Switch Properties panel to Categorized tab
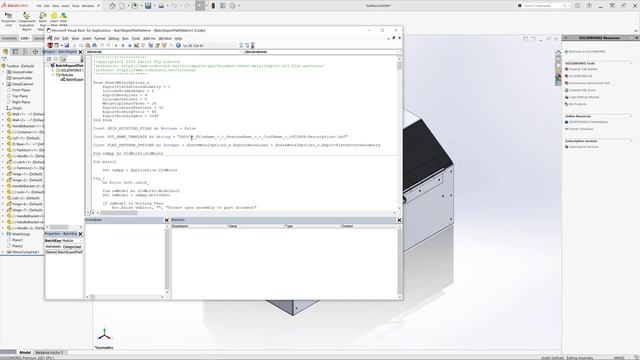 click(x=72, y=247)
